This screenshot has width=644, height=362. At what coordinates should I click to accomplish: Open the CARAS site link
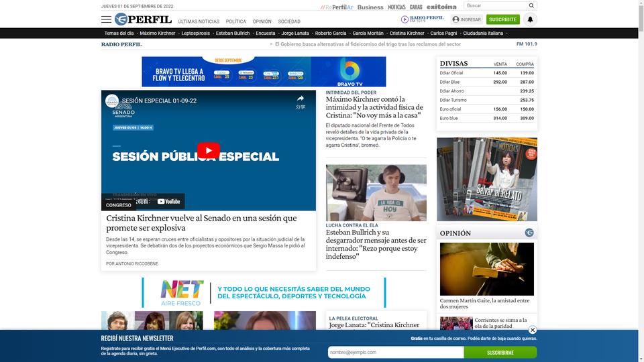point(416,7)
